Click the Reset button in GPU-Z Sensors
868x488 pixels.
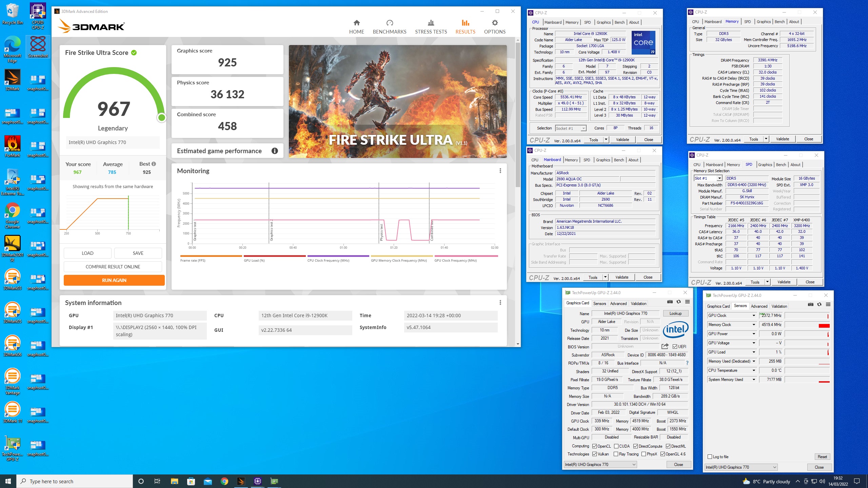[x=822, y=456]
